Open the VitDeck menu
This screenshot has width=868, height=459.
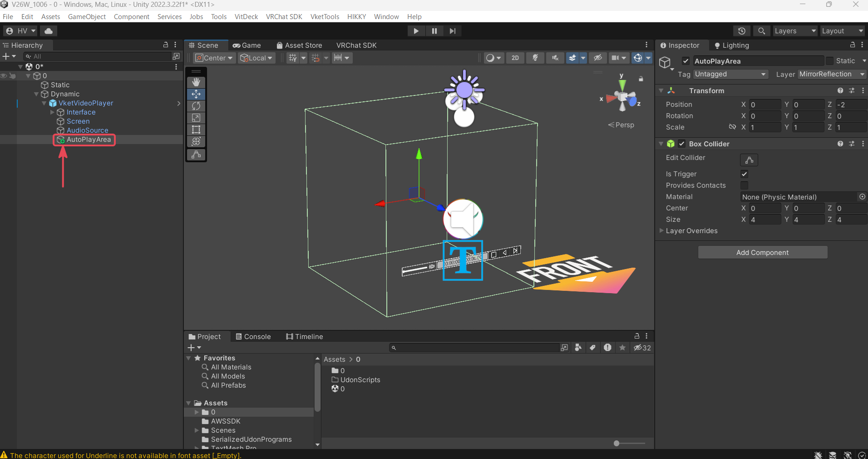[246, 16]
